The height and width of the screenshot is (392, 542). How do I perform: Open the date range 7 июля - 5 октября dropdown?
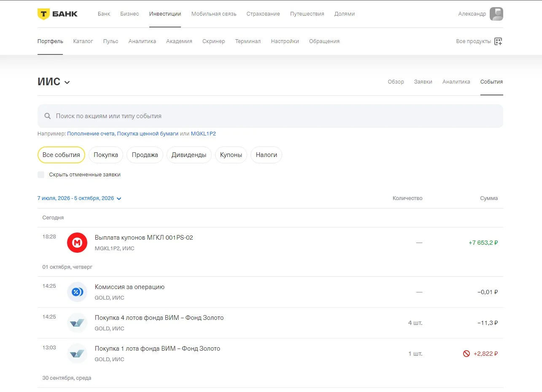tap(79, 198)
